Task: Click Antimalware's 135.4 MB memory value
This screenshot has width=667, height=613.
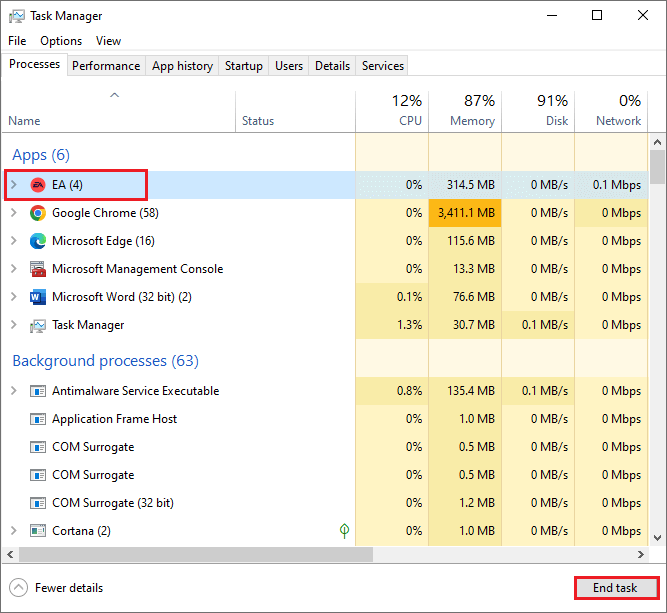Action: point(470,391)
